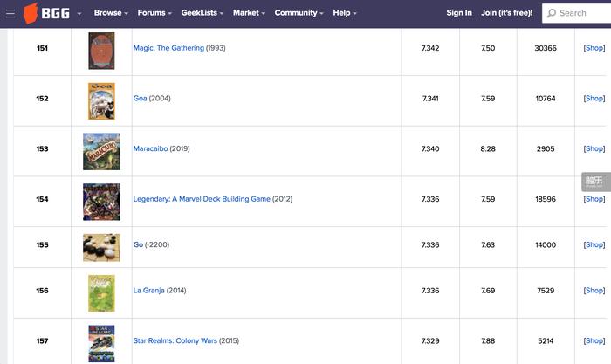Image resolution: width=611 pixels, height=364 pixels.
Task: Expand the Community dropdown
Action: [299, 13]
